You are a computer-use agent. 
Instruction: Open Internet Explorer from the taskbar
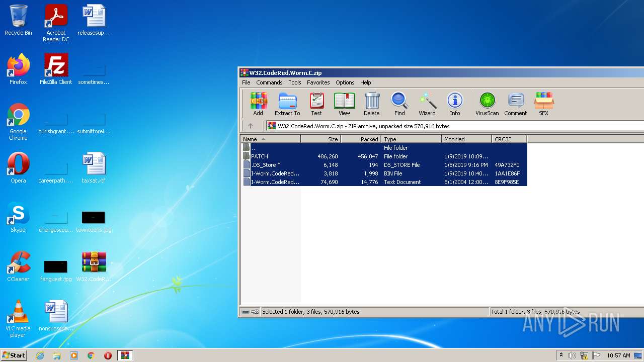tap(40, 355)
